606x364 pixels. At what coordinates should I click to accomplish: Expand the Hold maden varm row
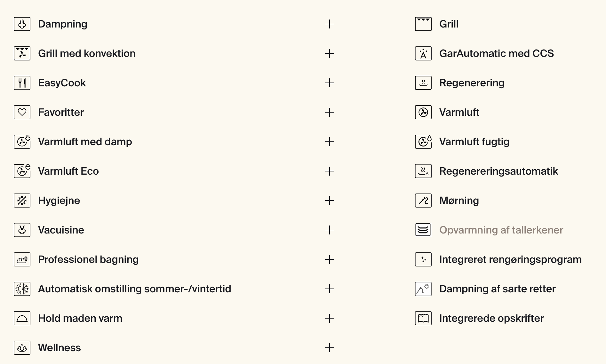pyautogui.click(x=330, y=318)
